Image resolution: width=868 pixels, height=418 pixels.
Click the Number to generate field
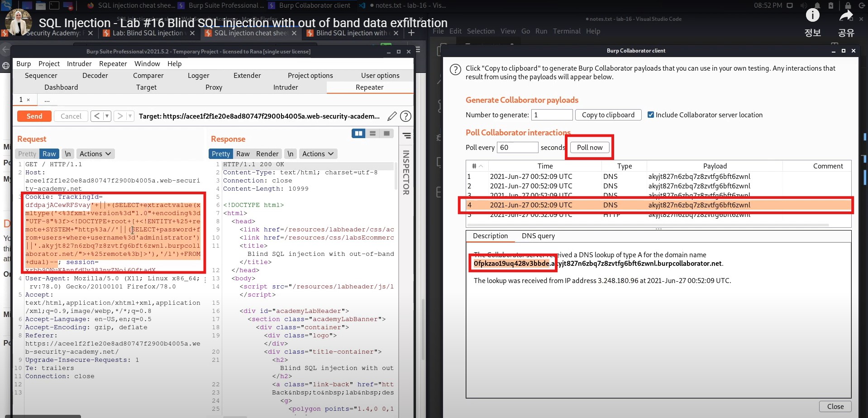point(552,115)
